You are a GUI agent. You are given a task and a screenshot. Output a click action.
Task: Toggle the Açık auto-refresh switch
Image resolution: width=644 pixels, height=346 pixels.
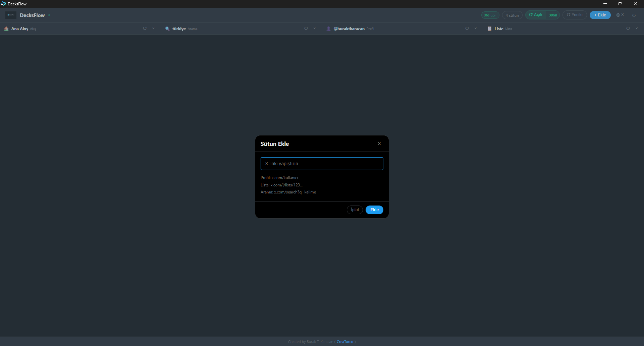click(536, 15)
